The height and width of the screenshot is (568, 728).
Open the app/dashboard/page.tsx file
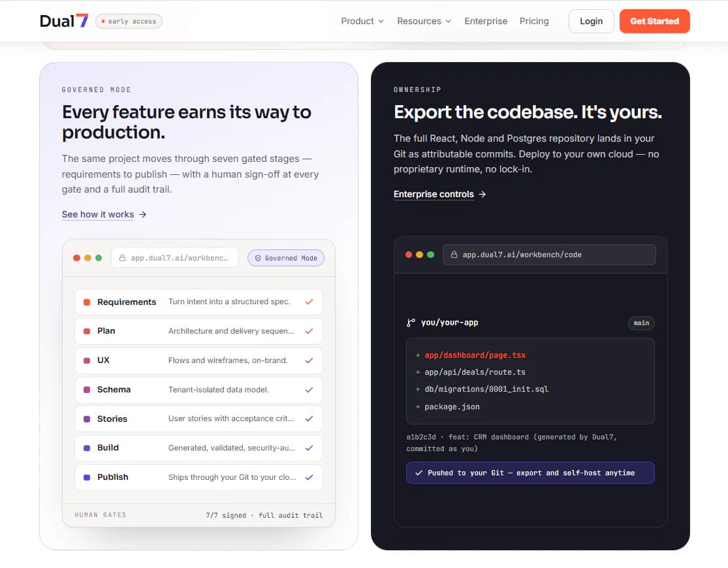475,355
